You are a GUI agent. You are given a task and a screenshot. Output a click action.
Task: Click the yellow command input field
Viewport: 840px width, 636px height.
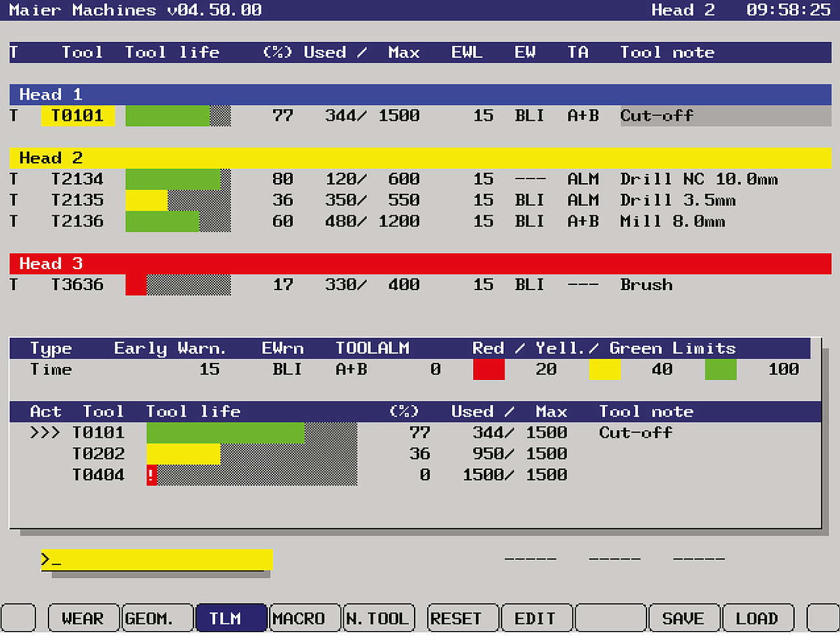point(156,560)
